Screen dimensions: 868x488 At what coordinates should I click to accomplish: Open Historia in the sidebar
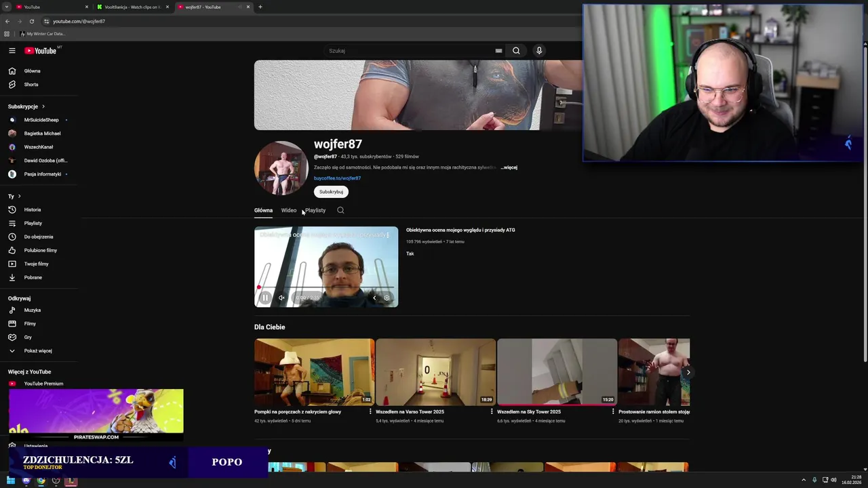[x=41, y=209]
